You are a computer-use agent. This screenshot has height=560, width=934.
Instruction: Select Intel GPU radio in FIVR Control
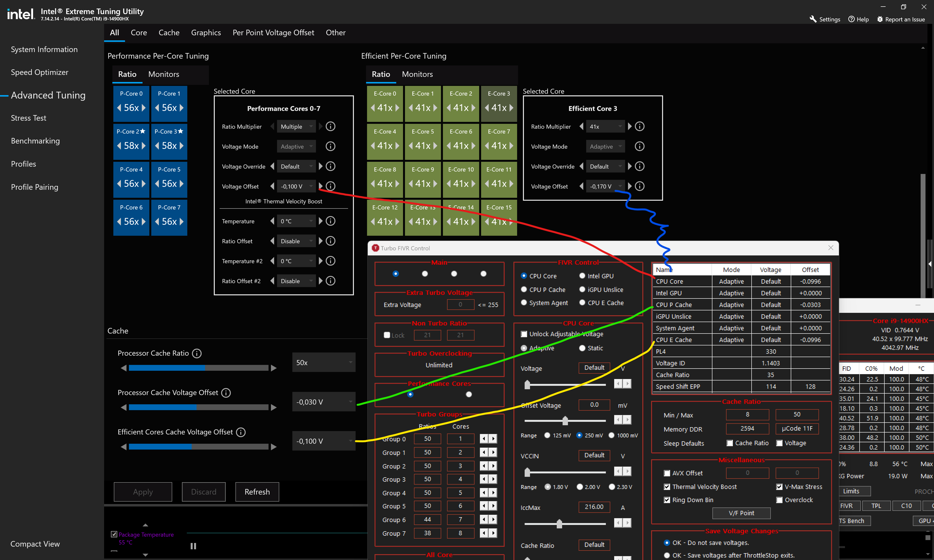tap(582, 276)
